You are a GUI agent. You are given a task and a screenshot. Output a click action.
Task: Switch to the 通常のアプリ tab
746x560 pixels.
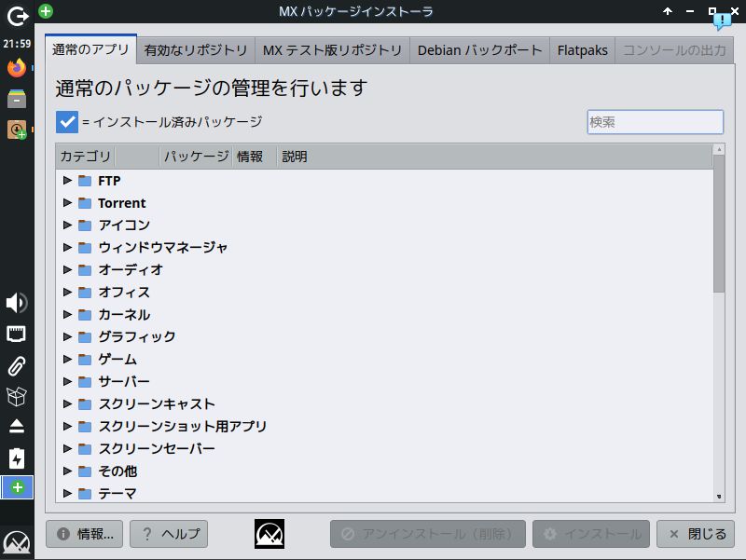point(90,49)
